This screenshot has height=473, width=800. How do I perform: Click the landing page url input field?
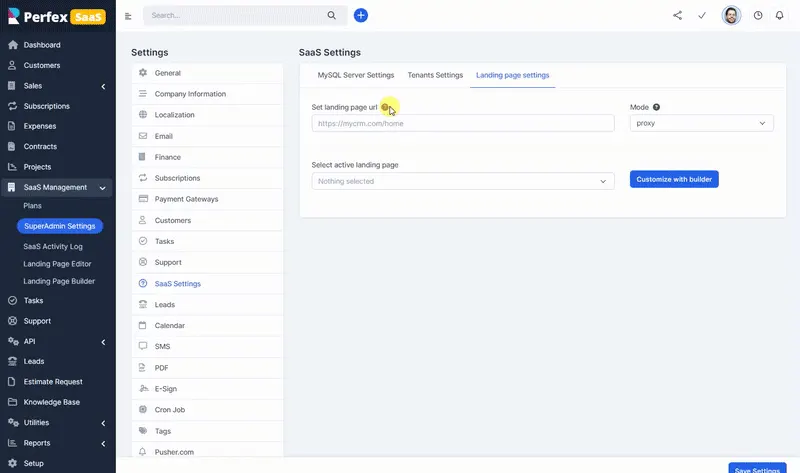[x=463, y=123]
